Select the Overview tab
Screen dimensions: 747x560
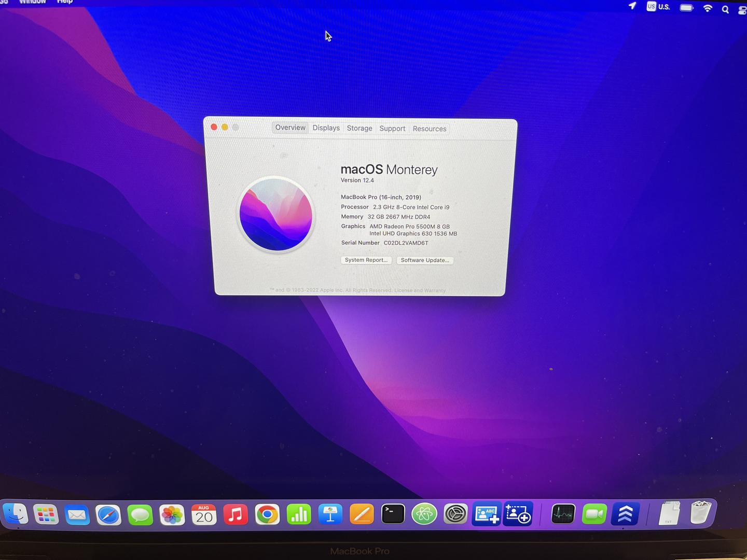[x=290, y=128]
